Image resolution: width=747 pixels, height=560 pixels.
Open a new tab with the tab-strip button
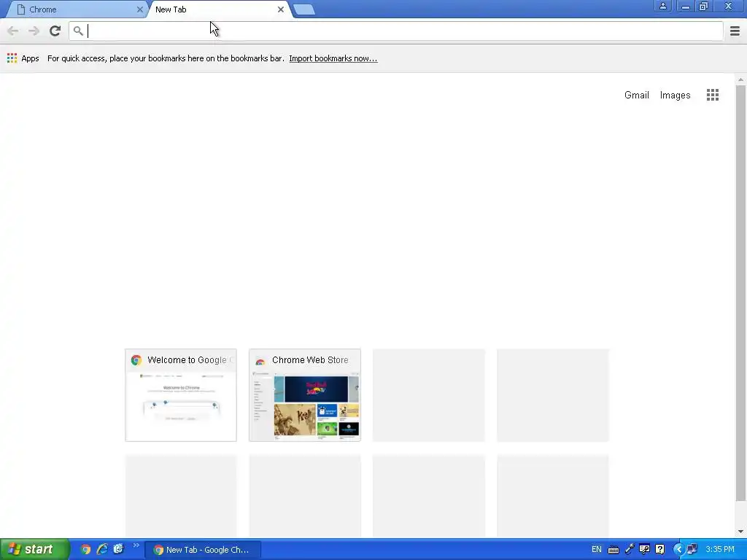point(304,9)
